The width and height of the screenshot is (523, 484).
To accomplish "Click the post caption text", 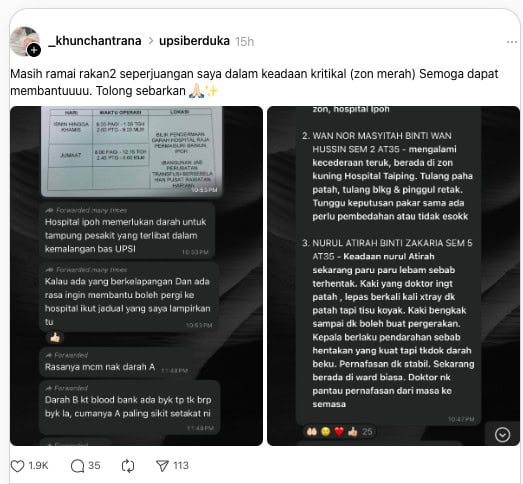I will [x=254, y=82].
